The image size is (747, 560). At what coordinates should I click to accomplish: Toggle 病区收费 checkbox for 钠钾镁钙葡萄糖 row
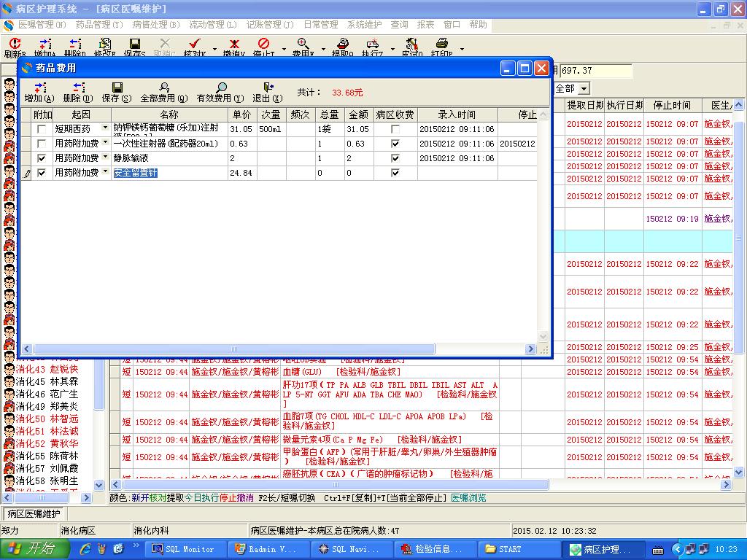pyautogui.click(x=395, y=129)
